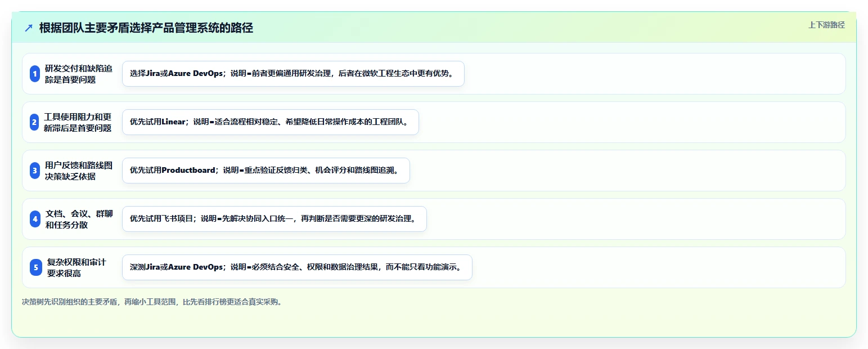Select the 用户反馈和路线图决策缺乏依据 condition

coord(79,171)
